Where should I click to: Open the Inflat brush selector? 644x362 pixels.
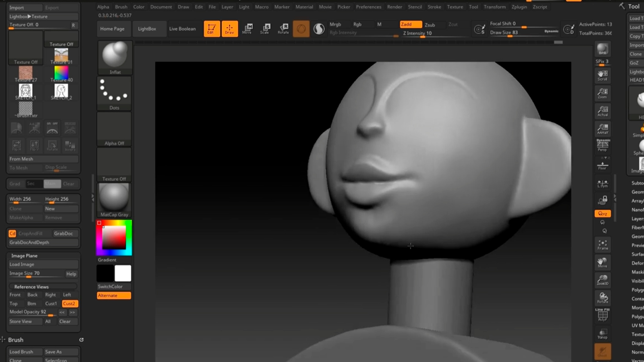coord(115,58)
